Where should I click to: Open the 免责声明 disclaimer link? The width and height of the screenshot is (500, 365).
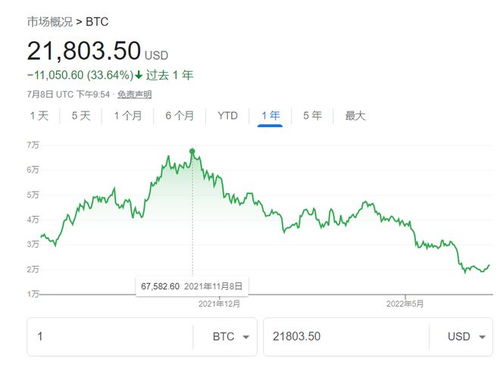click(x=134, y=95)
